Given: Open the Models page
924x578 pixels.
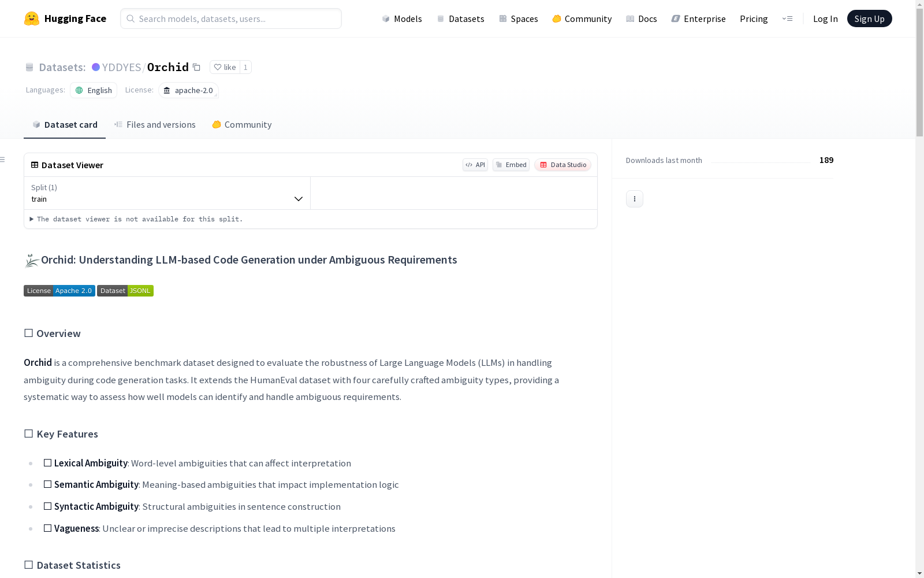Looking at the screenshot, I should pyautogui.click(x=402, y=18).
